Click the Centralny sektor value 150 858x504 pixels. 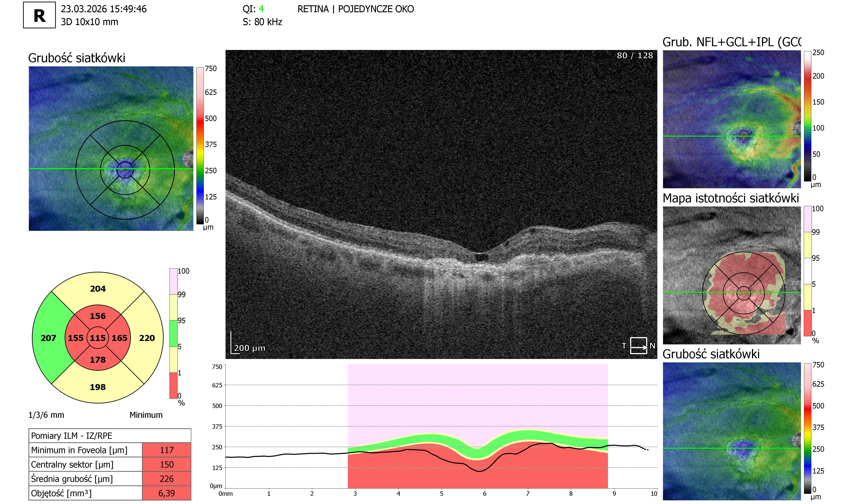click(166, 464)
